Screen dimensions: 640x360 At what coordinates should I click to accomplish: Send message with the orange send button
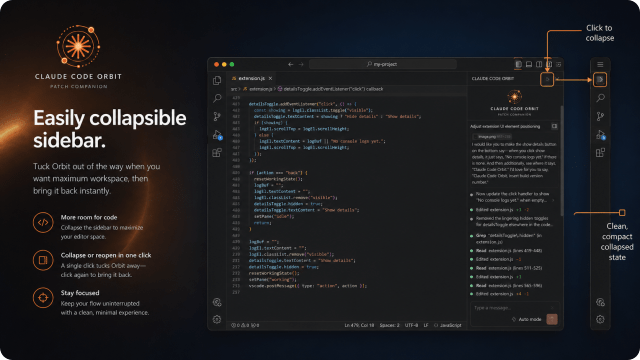552,319
